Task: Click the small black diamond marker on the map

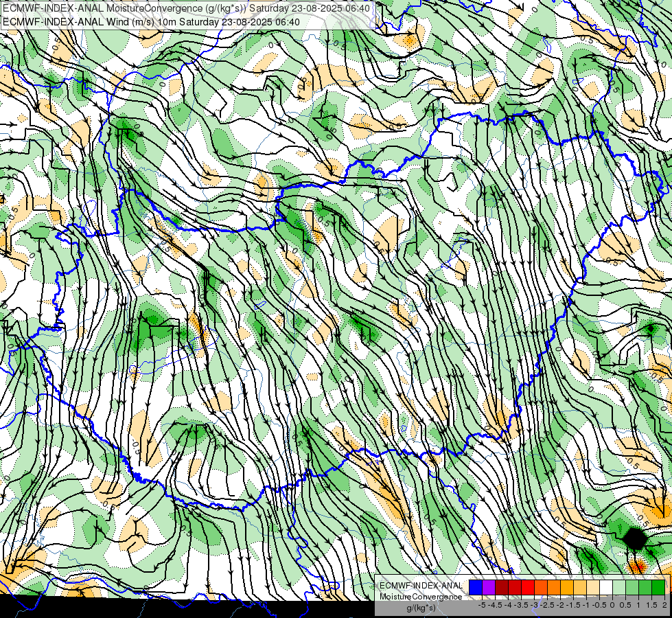Action: [651, 329]
